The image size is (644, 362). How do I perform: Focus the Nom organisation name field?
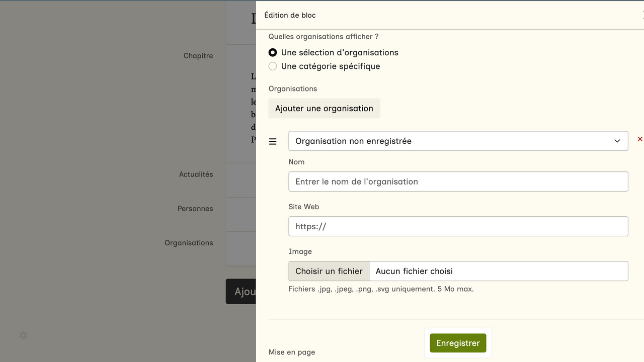(458, 182)
